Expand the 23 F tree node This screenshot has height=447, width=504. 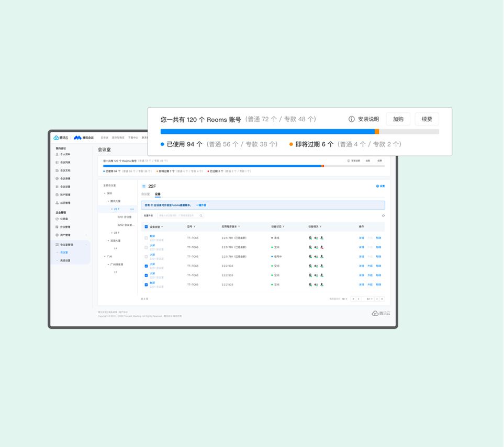[x=111, y=233]
